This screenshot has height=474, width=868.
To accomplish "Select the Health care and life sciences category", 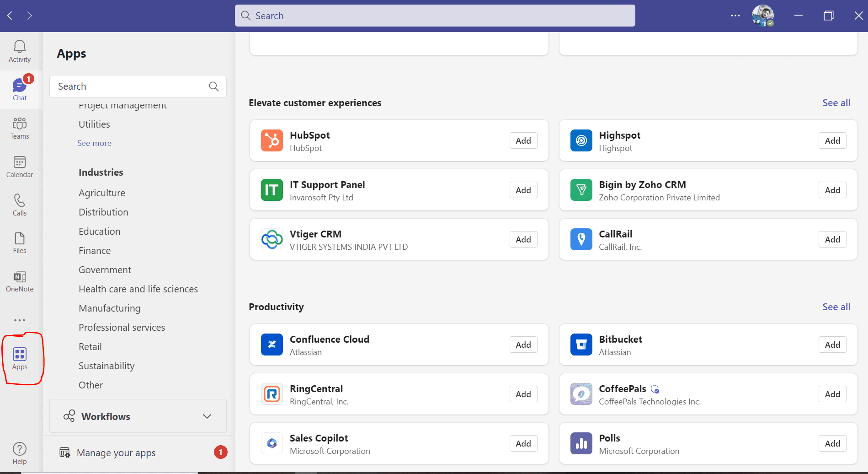I will click(x=138, y=289).
